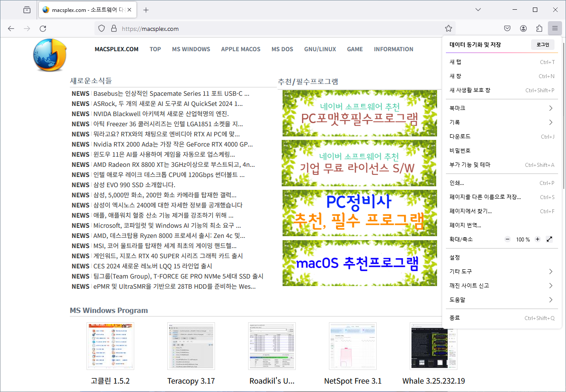This screenshot has height=392, width=566.
Task: Open news: 삼성 EVO 990 SSD 소개합니다
Action: [x=134, y=185]
